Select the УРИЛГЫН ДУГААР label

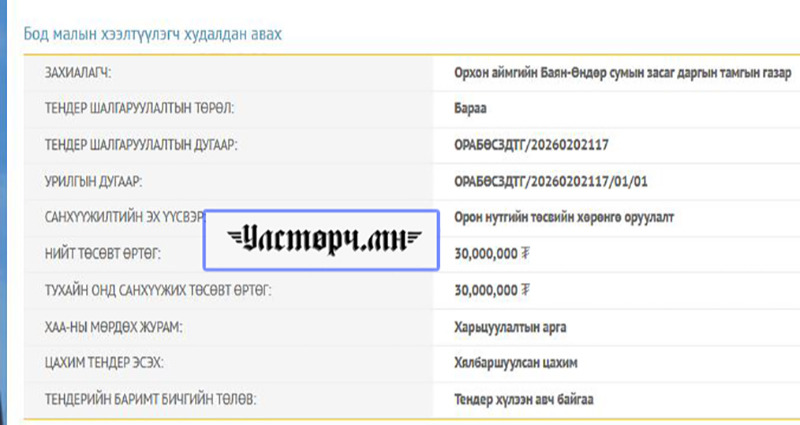pos(94,181)
